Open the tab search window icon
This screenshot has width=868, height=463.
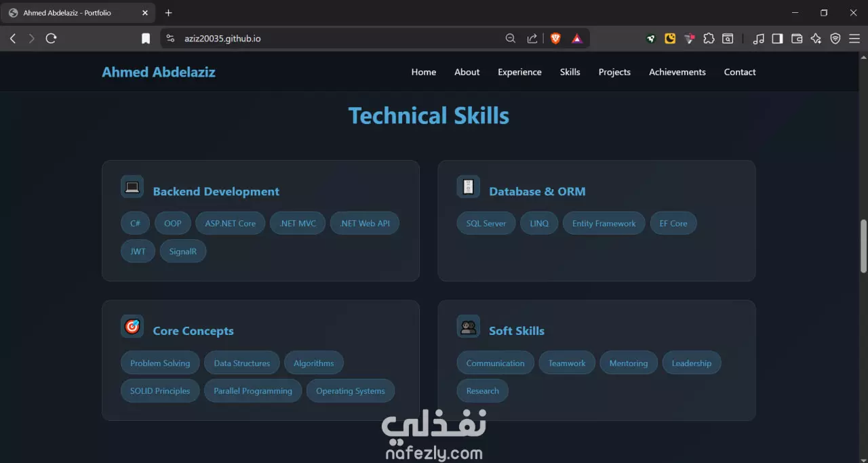point(728,39)
